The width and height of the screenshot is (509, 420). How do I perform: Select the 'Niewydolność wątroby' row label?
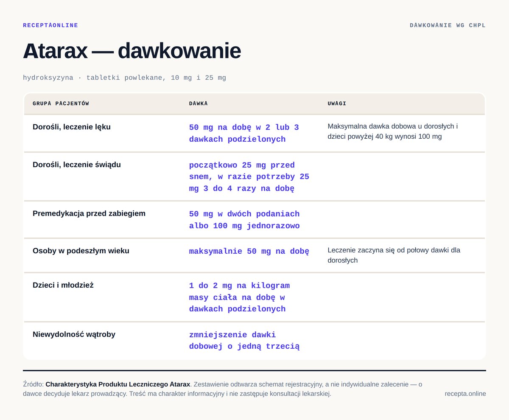pyautogui.click(x=74, y=334)
